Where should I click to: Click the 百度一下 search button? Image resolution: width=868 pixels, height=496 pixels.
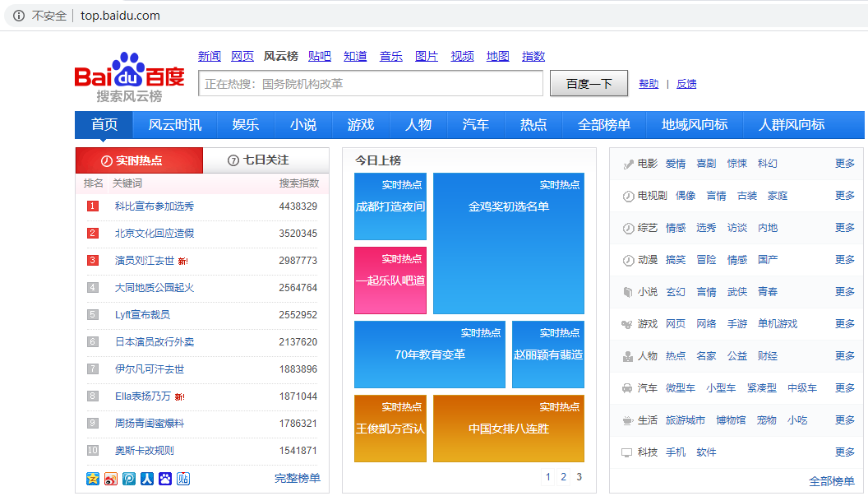point(589,83)
